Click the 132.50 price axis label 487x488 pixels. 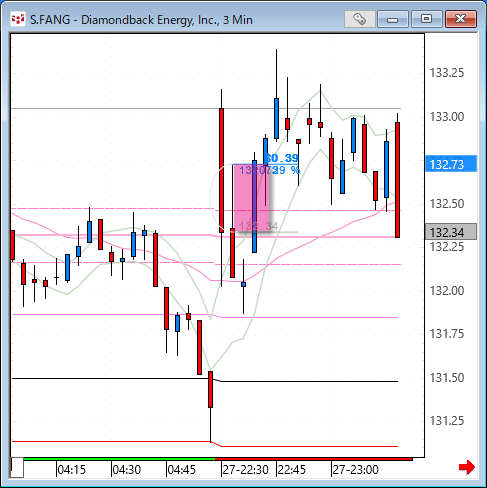coord(447,204)
